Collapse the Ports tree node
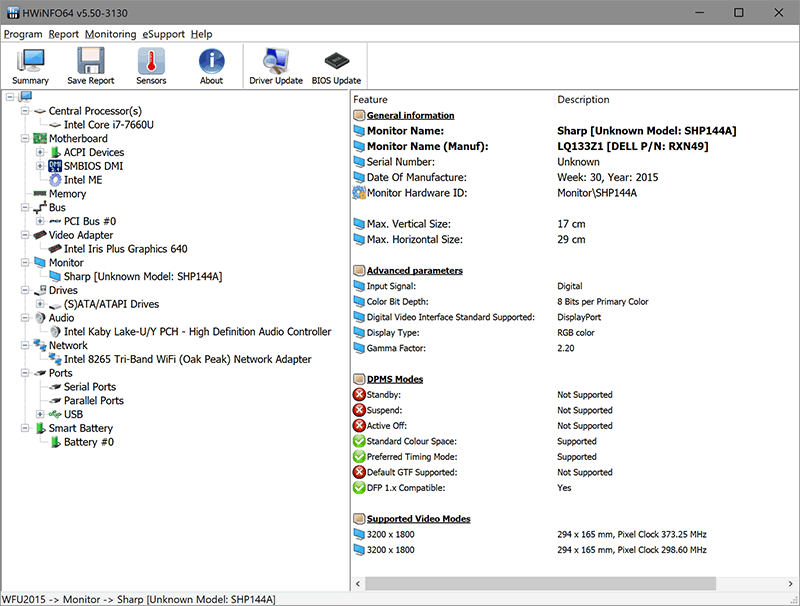Viewport: 800px width, 606px height. 24,372
